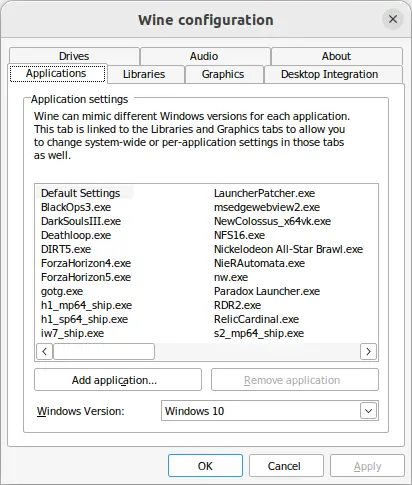
Task: Open the Windows 10 version combo box
Action: click(270, 411)
